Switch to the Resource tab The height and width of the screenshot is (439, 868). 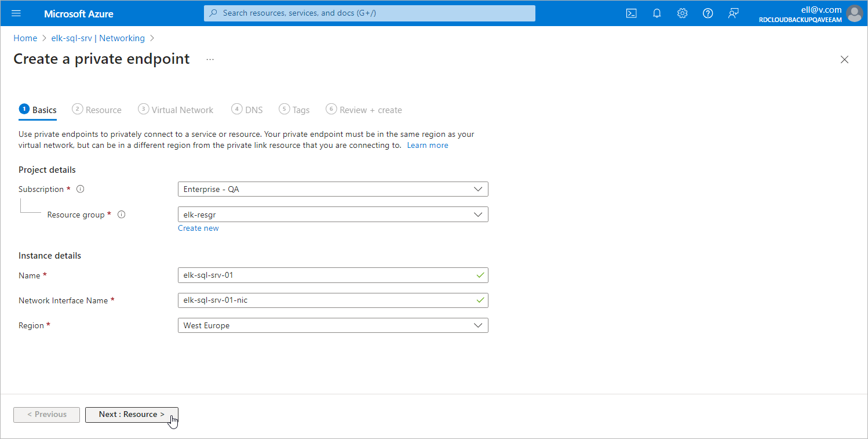[97, 110]
